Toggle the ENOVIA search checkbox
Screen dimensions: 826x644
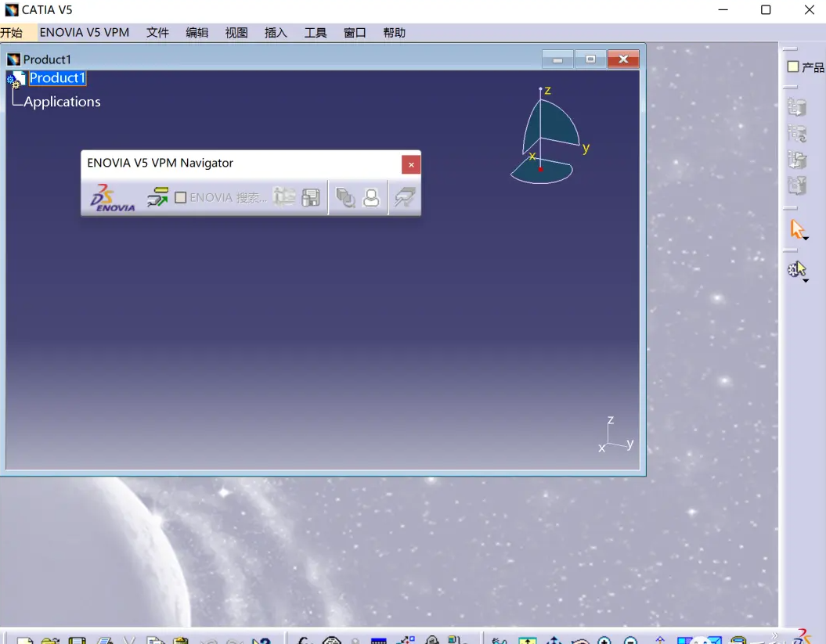[x=180, y=196]
